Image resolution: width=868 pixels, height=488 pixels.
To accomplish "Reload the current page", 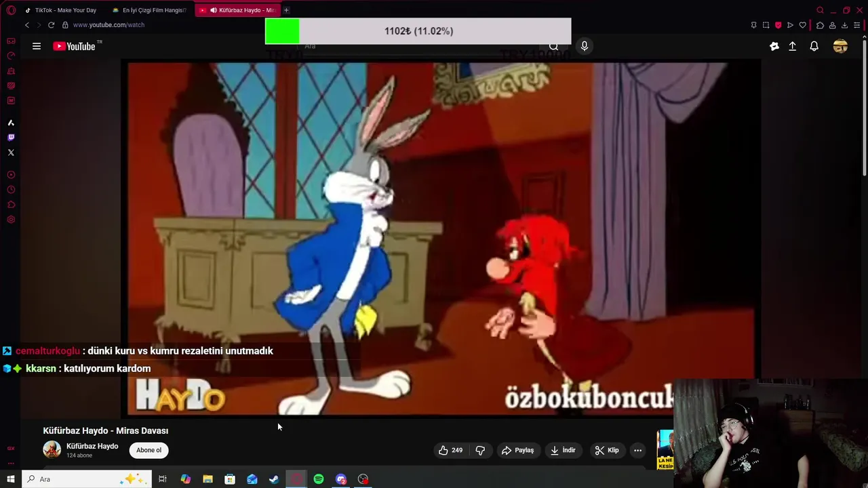I will tap(51, 25).
